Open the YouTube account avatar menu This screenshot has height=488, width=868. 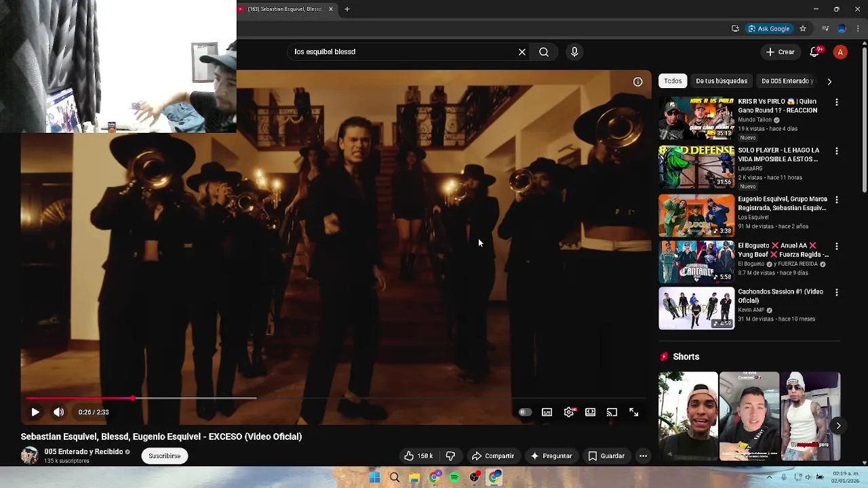click(x=840, y=52)
